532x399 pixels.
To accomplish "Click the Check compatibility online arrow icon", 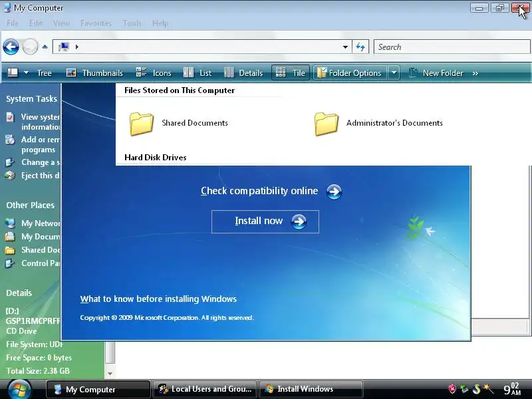I will coord(334,192).
